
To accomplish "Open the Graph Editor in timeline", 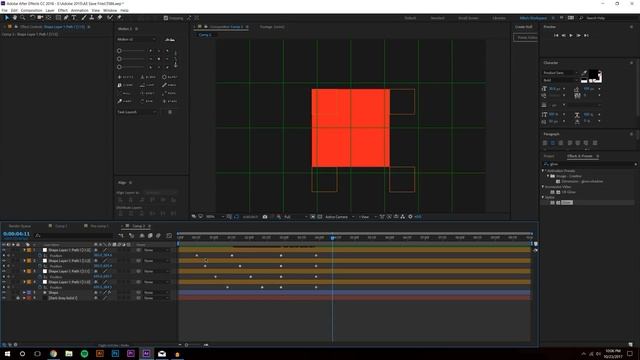I will pyautogui.click(x=169, y=236).
